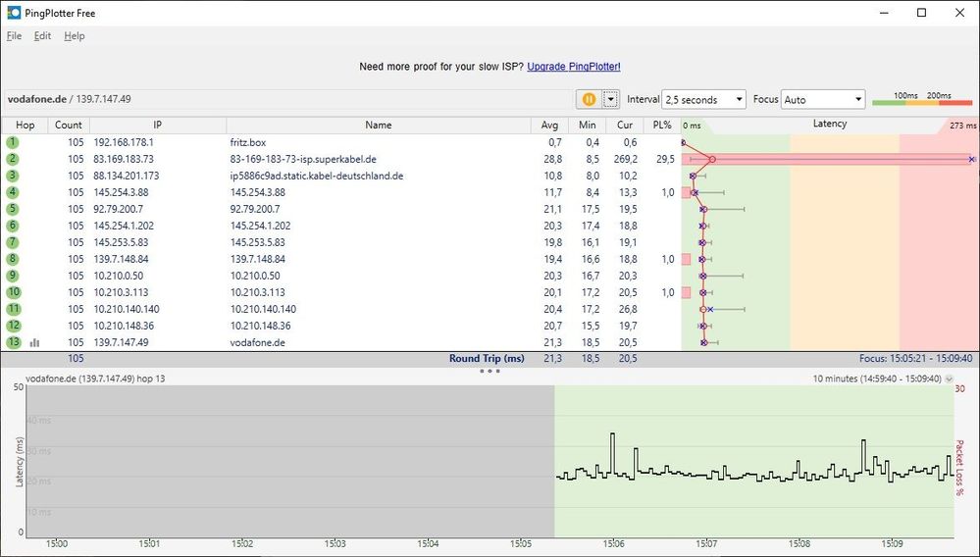This screenshot has height=557, width=980.
Task: Click the hop 2 latency bar in graph
Action: [x=828, y=159]
